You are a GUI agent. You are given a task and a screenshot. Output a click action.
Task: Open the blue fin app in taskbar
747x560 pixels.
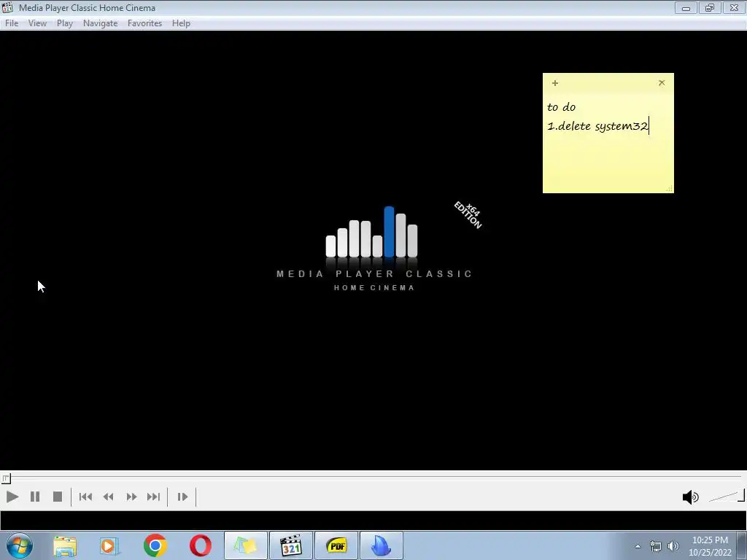[x=381, y=545]
